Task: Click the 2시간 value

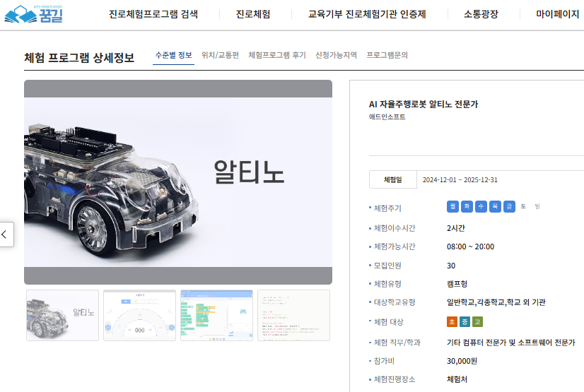Action: pos(456,228)
